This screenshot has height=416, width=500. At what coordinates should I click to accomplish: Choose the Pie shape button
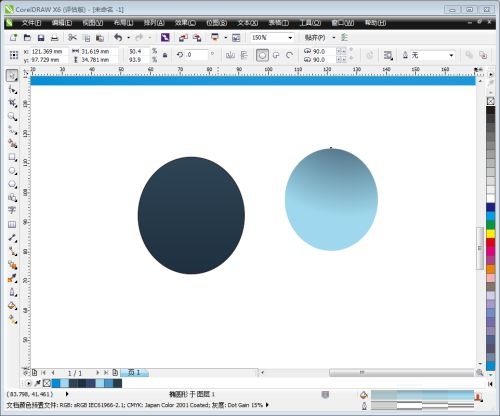pyautogui.click(x=276, y=55)
